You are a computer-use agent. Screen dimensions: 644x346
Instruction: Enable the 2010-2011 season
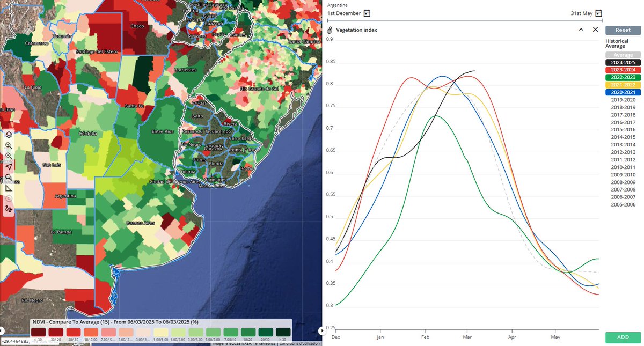coord(623,167)
